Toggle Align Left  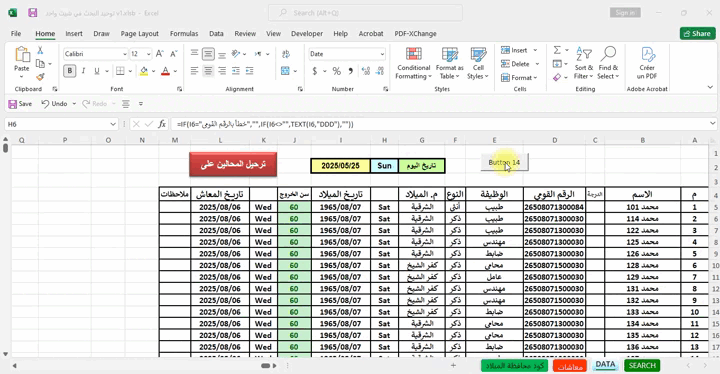click(194, 71)
